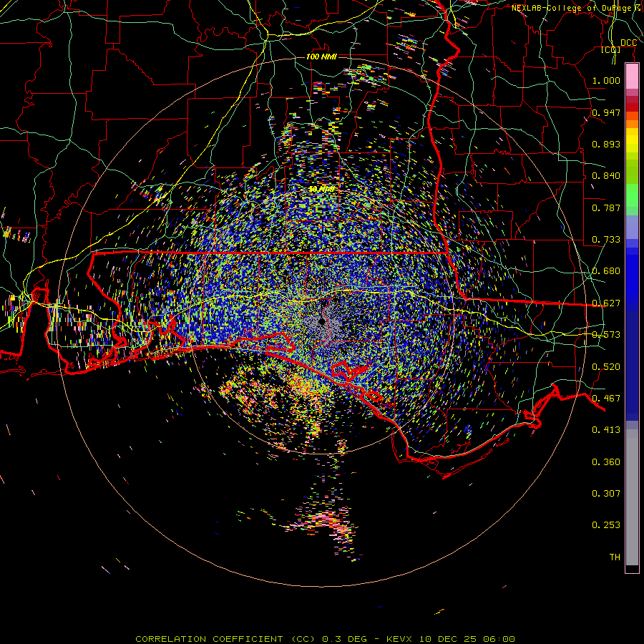This screenshot has width=644, height=644.
Task: Click the 0.573 legend value
Action: [x=606, y=335]
